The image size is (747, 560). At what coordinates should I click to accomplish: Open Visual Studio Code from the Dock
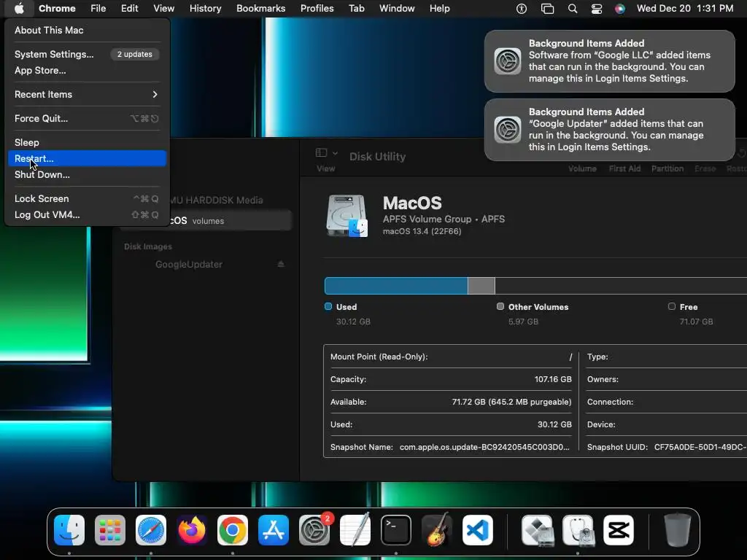(478, 530)
